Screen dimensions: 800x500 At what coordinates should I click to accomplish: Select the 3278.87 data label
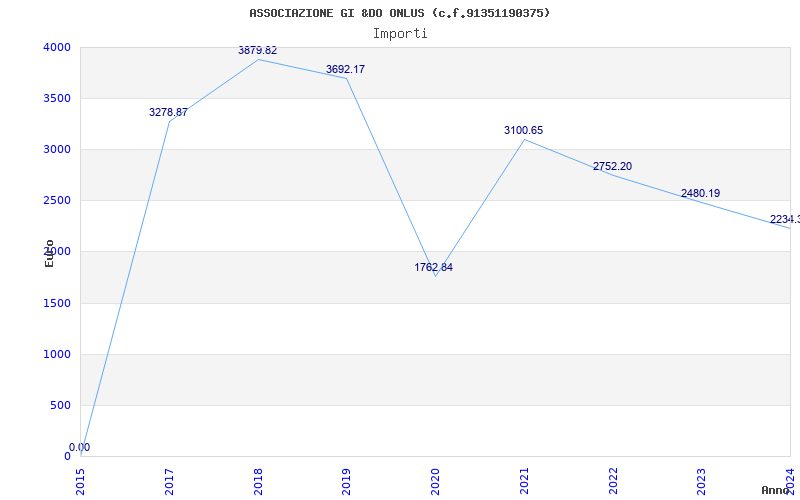point(168,112)
